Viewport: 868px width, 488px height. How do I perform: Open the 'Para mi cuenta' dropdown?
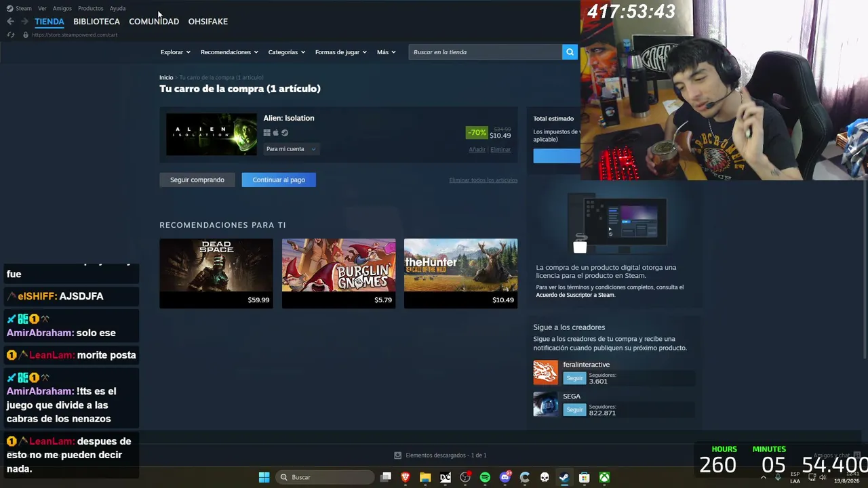click(x=291, y=149)
